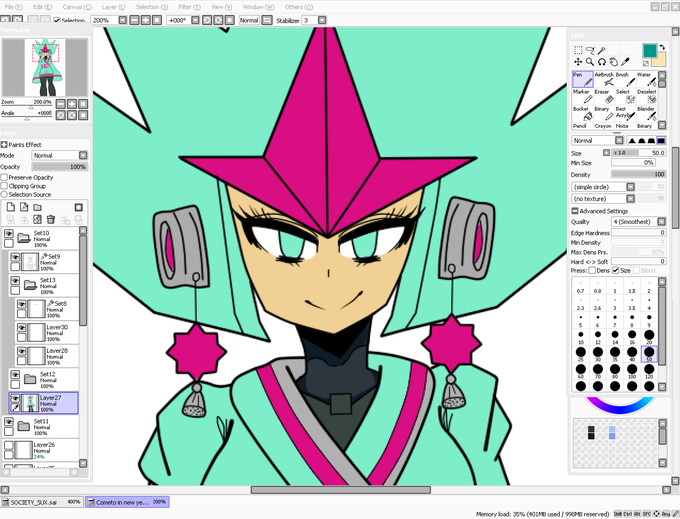The image size is (680, 519).
Task: Select brush size preset 20
Action: pos(649,337)
